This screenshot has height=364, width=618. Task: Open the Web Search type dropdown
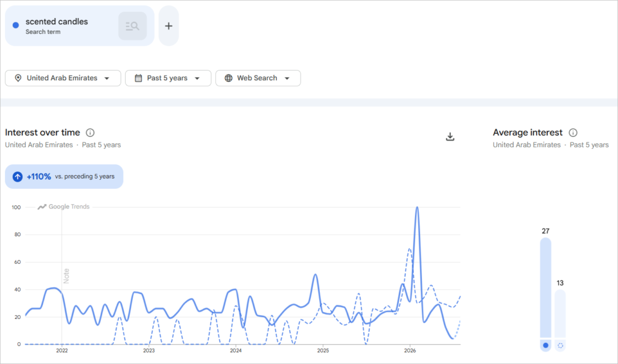pos(258,78)
